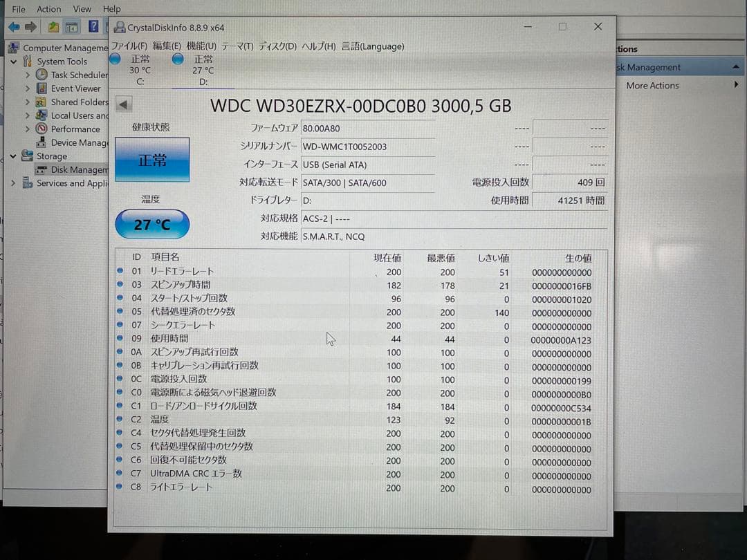Expand the Task Scheduler tree node
Screen dimensions: 747x560
(28, 75)
